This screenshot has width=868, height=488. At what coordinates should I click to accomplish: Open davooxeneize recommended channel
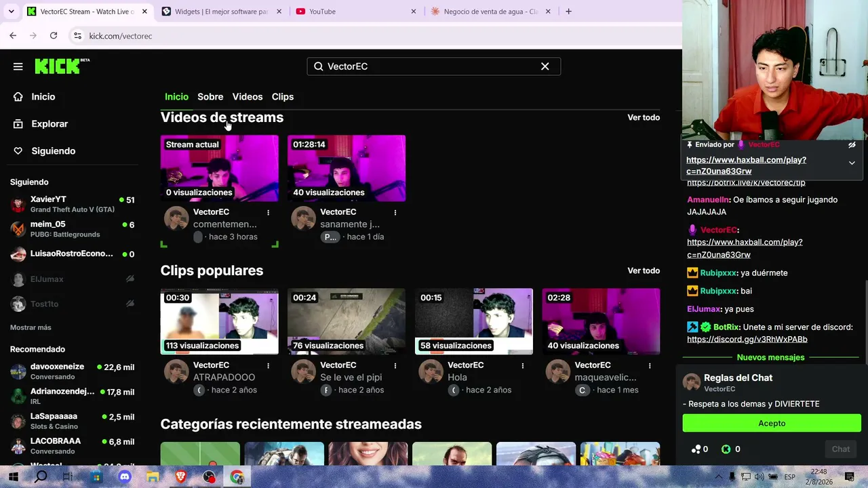[73, 371]
